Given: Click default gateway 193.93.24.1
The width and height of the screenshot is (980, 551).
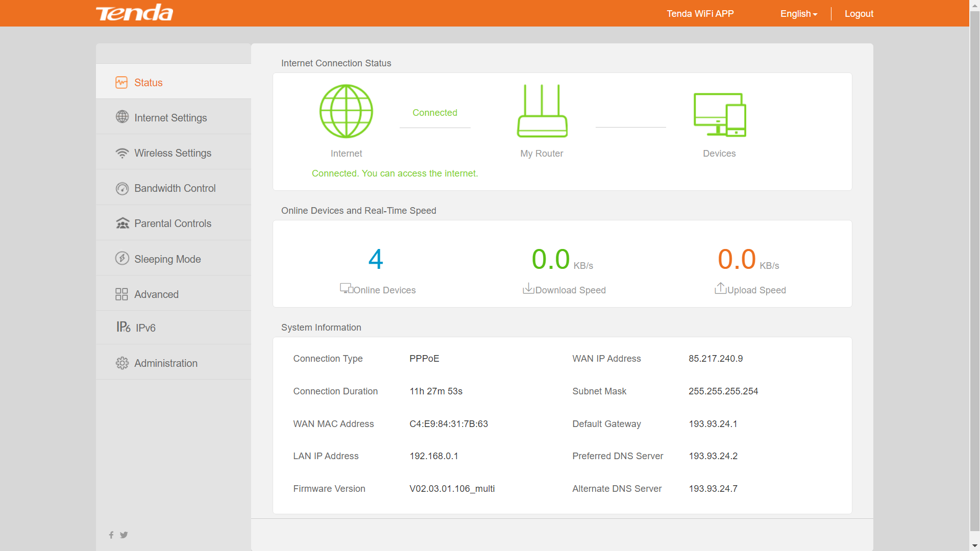Looking at the screenshot, I should [713, 424].
